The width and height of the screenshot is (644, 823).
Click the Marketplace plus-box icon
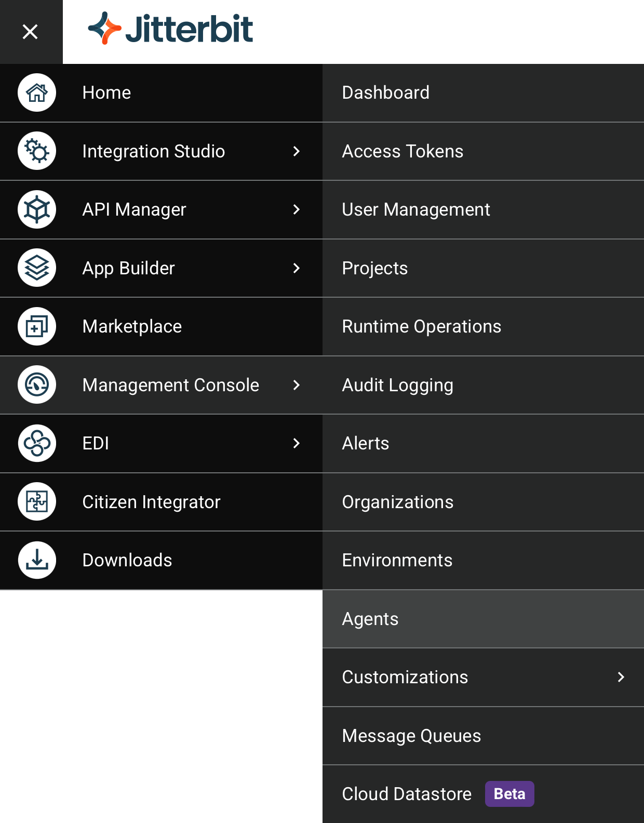pos(37,326)
